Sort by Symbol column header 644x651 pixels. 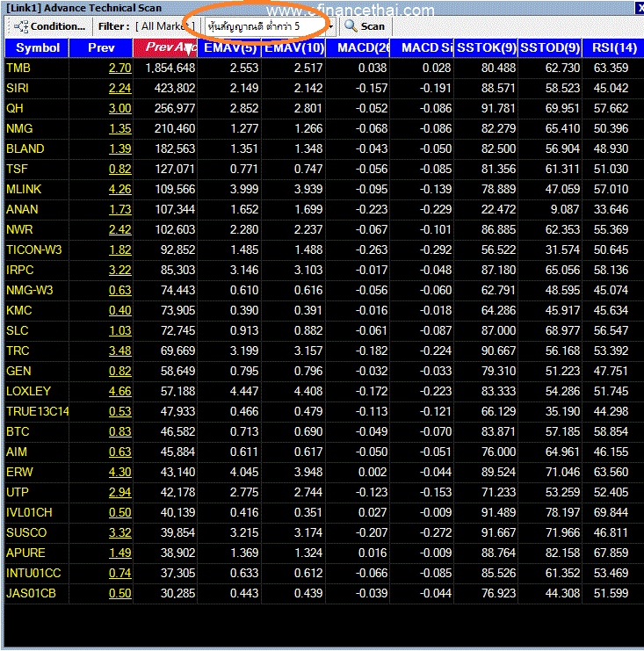point(37,47)
